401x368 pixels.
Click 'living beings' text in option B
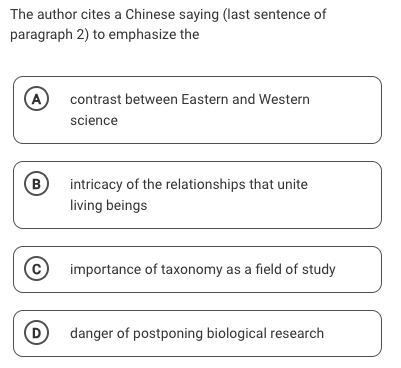(108, 205)
